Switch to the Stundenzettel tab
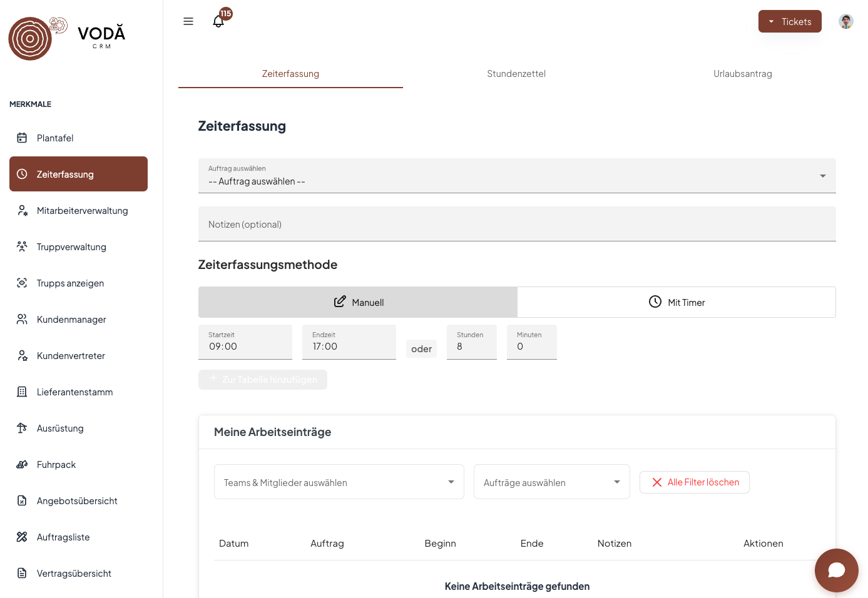868x598 pixels. pos(516,74)
